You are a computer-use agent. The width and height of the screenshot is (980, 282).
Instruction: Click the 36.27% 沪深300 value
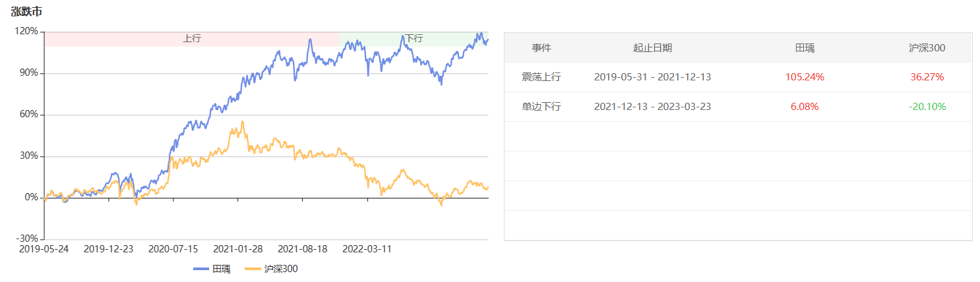pyautogui.click(x=927, y=77)
